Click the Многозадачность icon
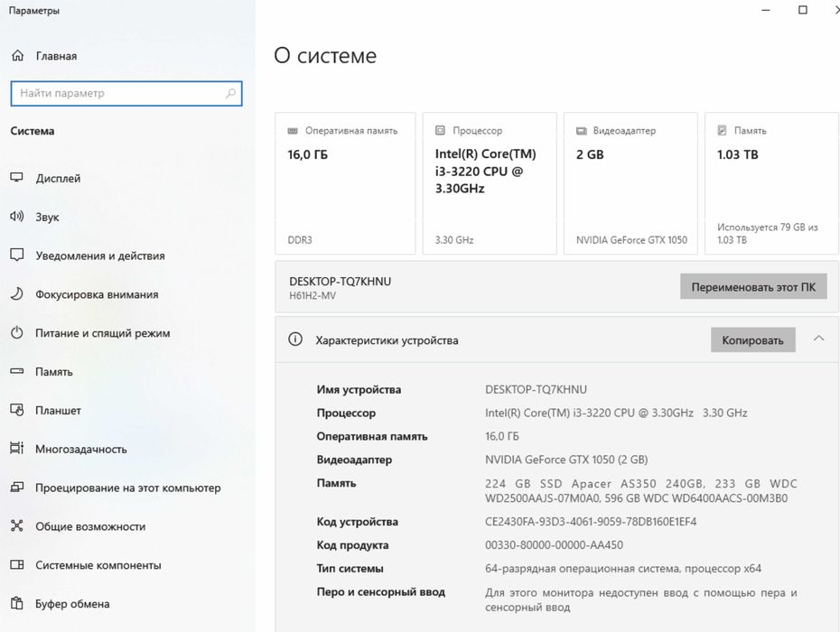840x632 pixels. click(17, 449)
